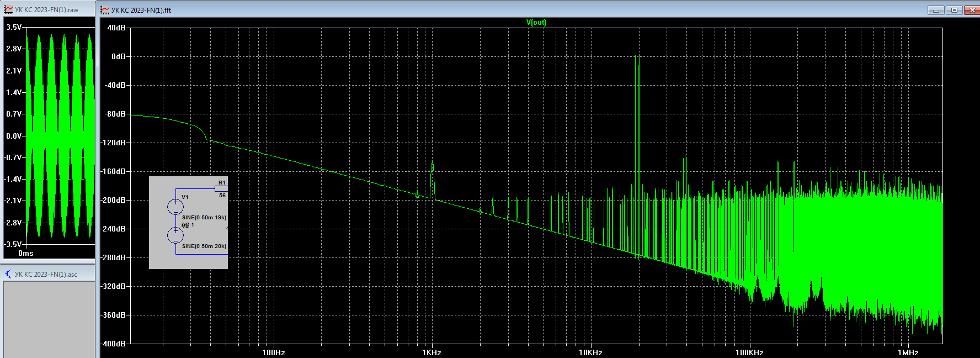
Task: Click the -160dB vertical axis label
Action: 113,171
